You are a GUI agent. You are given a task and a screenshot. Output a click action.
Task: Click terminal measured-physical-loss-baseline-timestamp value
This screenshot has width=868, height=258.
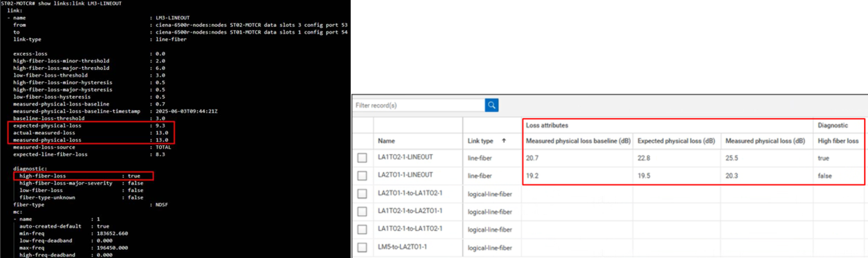point(186,111)
